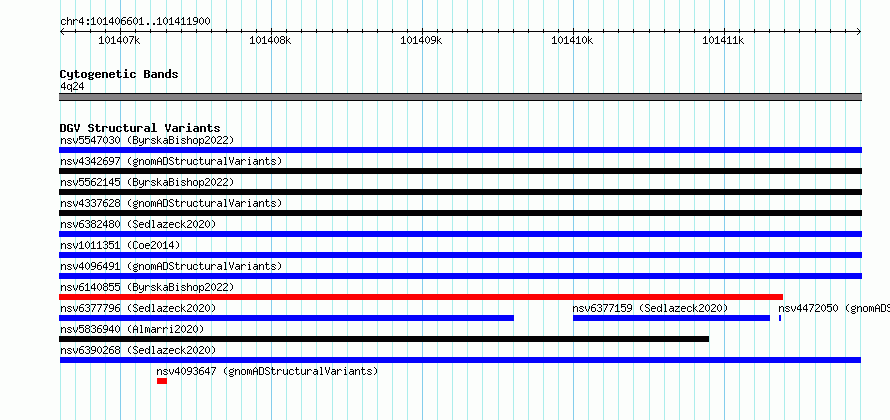Screen dimensions: 890x420
Task: Click the 101408k ruler position
Action: pos(270,40)
